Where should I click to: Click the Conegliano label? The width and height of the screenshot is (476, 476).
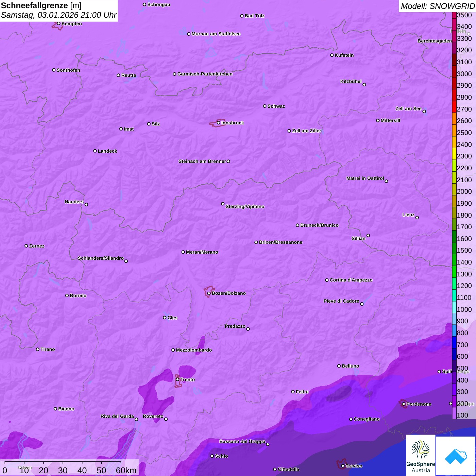click(x=367, y=419)
